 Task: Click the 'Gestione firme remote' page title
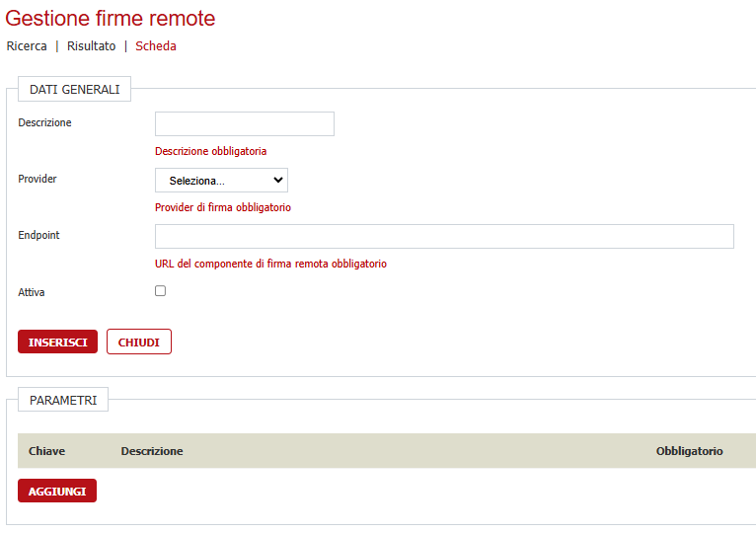pyautogui.click(x=111, y=18)
